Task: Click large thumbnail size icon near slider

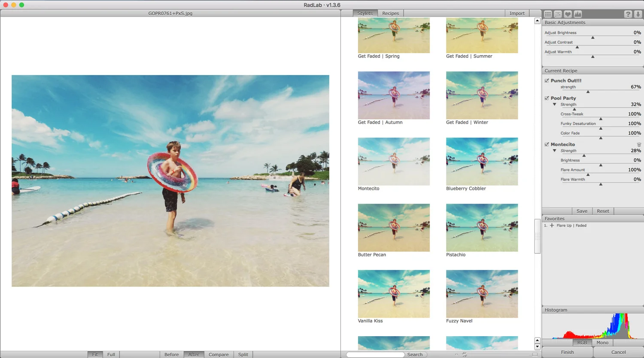Action: [535, 355]
